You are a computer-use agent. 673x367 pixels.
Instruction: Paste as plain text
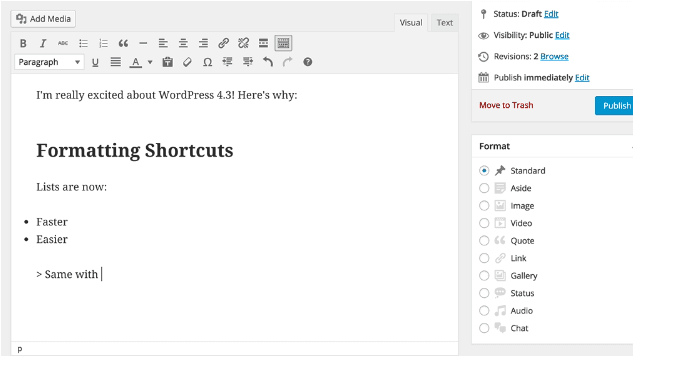[167, 62]
